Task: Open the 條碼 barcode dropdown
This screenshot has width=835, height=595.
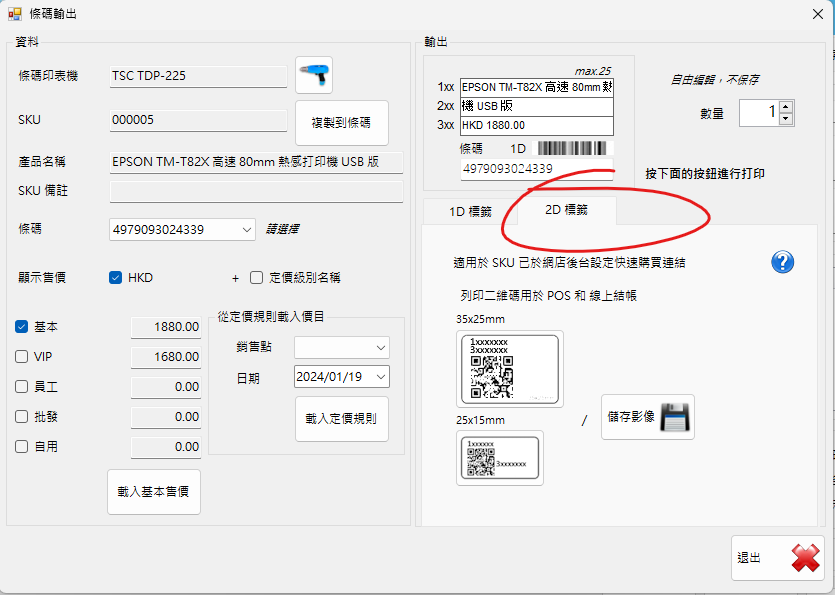Action: (247, 230)
